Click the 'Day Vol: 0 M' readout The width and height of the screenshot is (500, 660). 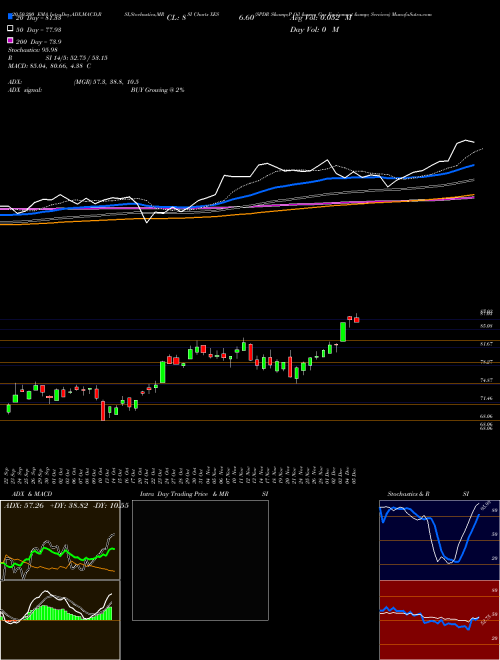[x=314, y=30]
